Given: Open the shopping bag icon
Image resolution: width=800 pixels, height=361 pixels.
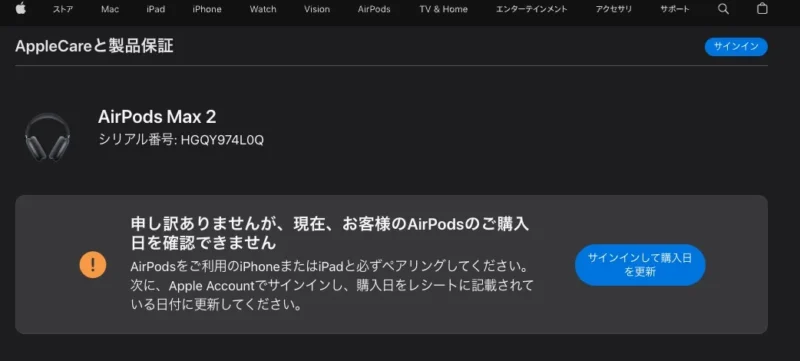Looking at the screenshot, I should click(762, 9).
